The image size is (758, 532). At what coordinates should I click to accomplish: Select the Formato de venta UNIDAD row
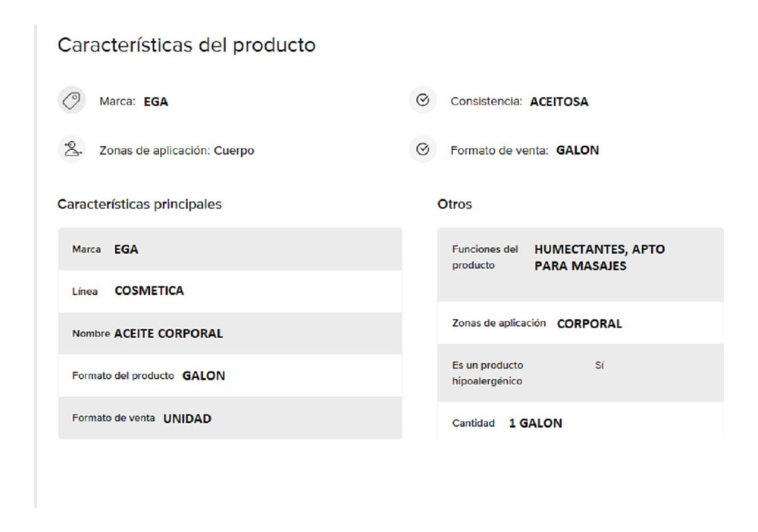click(230, 418)
